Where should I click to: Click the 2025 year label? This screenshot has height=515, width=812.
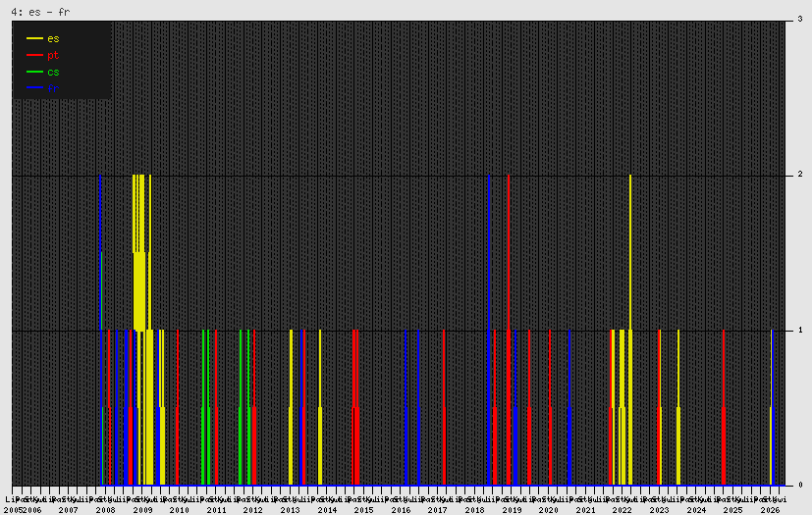732,510
